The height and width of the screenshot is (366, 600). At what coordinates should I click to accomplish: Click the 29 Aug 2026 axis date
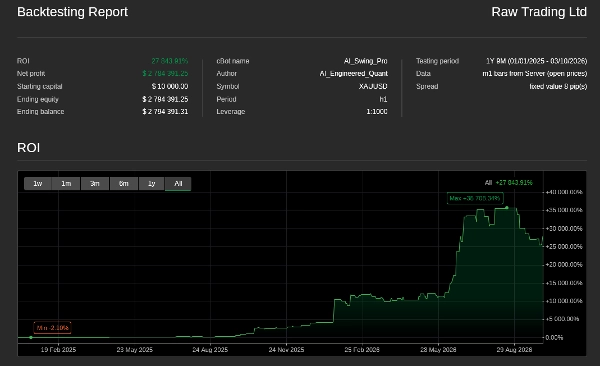pyautogui.click(x=514, y=350)
